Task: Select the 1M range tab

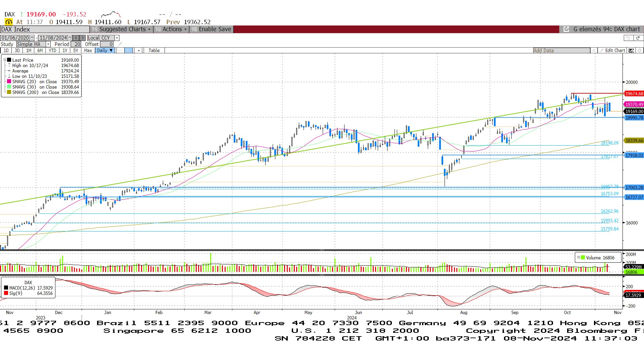Action: [x=29, y=50]
